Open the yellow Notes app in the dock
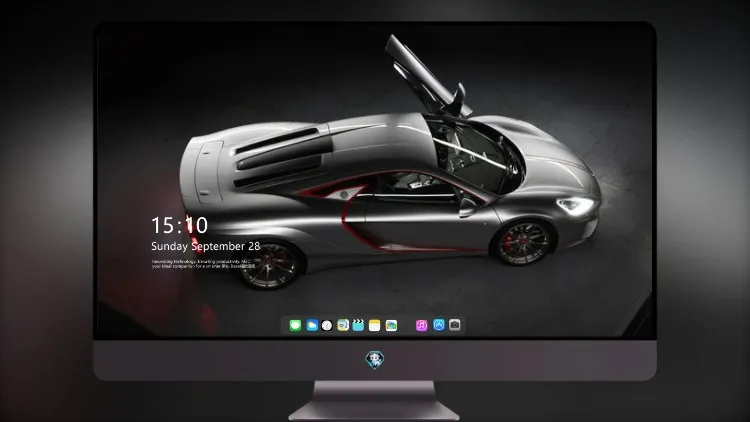750x422 pixels. point(375,325)
